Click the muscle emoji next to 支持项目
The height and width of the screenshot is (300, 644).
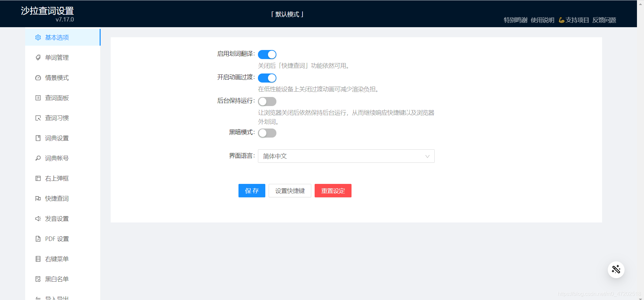(x=561, y=20)
